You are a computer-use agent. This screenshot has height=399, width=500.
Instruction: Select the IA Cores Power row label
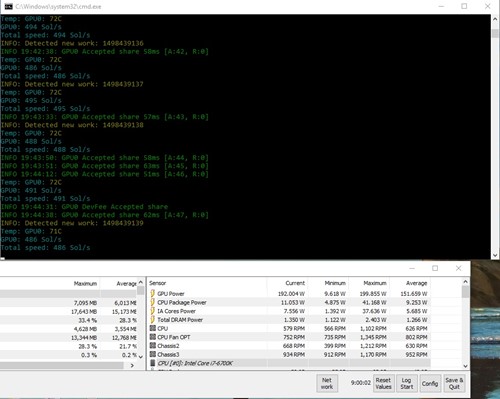(176, 311)
